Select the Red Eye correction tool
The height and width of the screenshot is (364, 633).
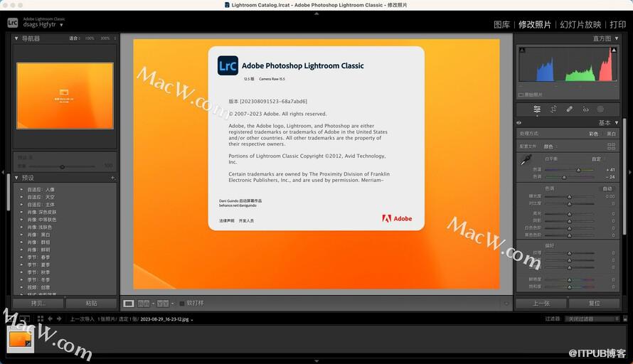tap(585, 109)
